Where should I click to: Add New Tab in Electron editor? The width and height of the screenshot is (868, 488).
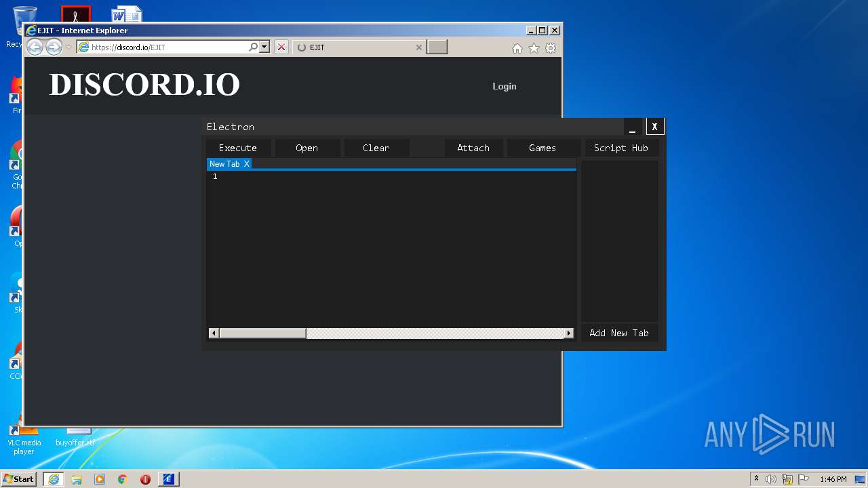pos(619,333)
